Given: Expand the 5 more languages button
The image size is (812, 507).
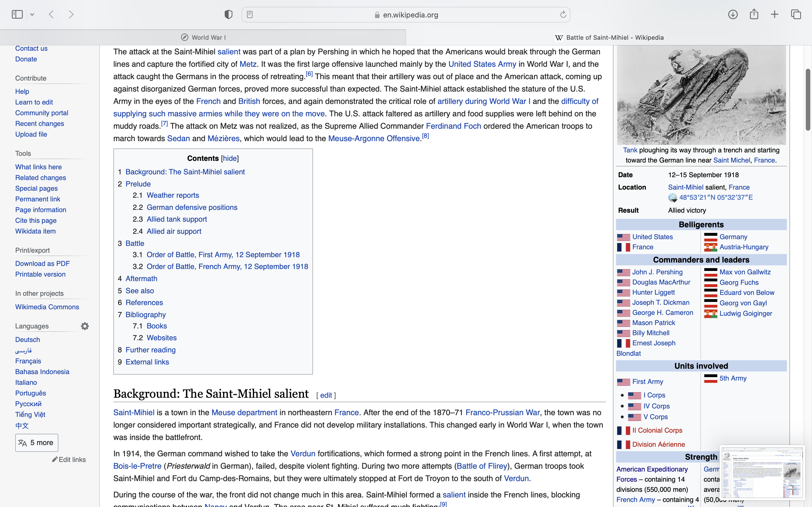Looking at the screenshot, I should [37, 442].
